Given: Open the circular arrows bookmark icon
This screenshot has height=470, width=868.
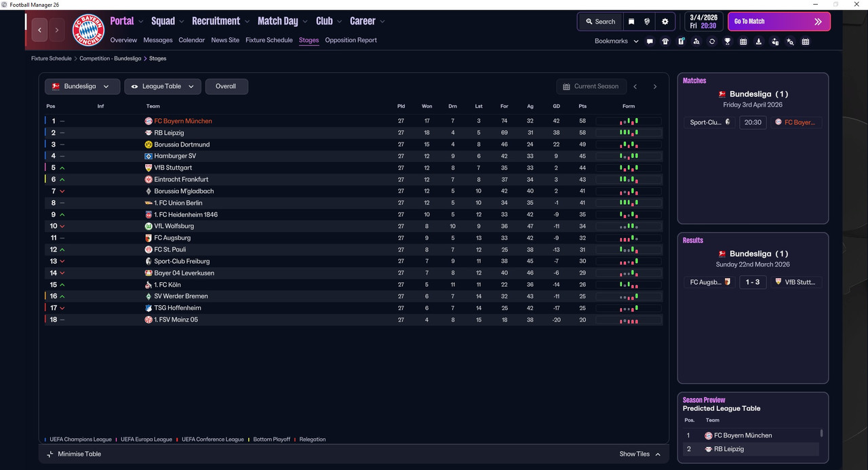Looking at the screenshot, I should (x=712, y=41).
